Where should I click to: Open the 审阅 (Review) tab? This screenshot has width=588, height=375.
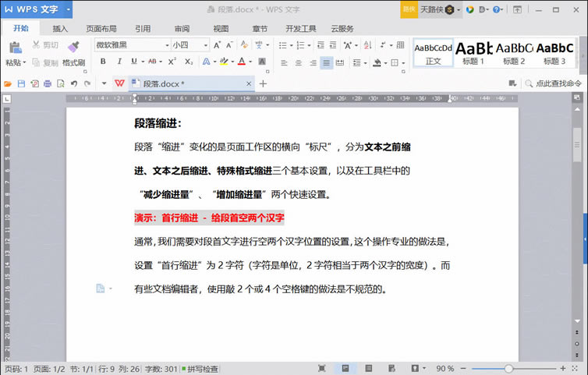coord(182,29)
